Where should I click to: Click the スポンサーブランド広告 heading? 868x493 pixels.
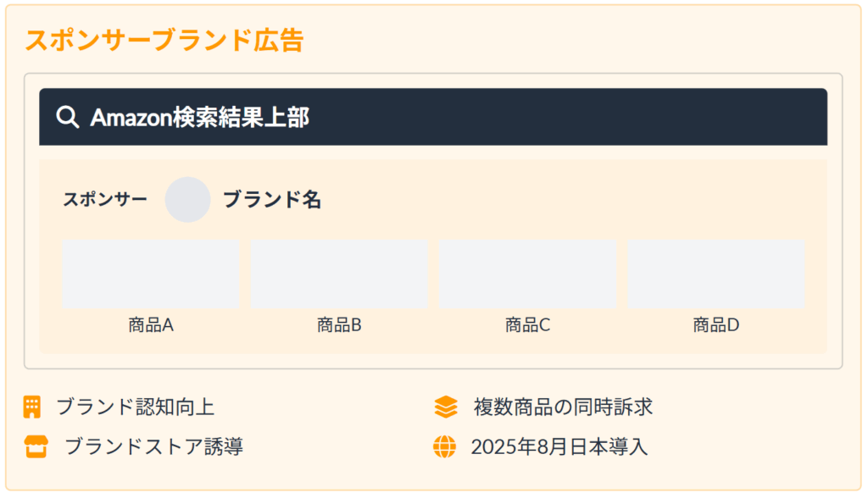point(164,40)
